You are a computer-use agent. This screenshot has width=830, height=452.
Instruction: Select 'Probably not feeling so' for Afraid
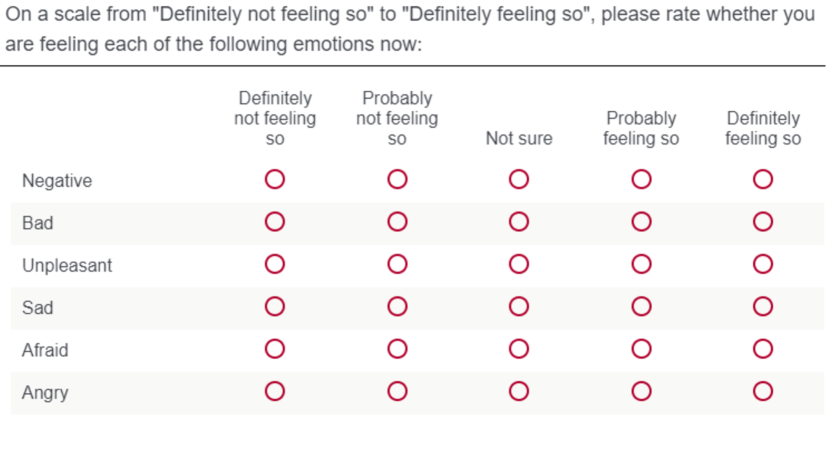coord(397,350)
